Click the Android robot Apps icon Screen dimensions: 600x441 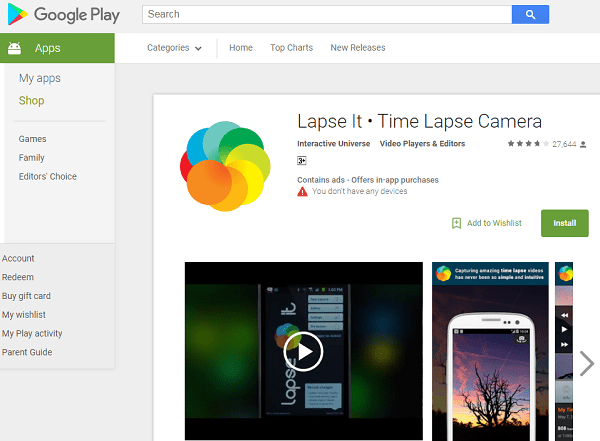tap(15, 48)
